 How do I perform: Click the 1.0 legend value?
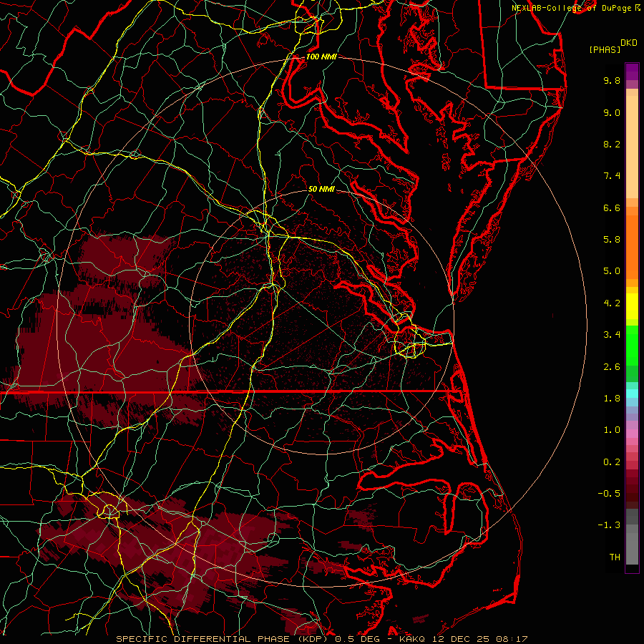point(612,430)
